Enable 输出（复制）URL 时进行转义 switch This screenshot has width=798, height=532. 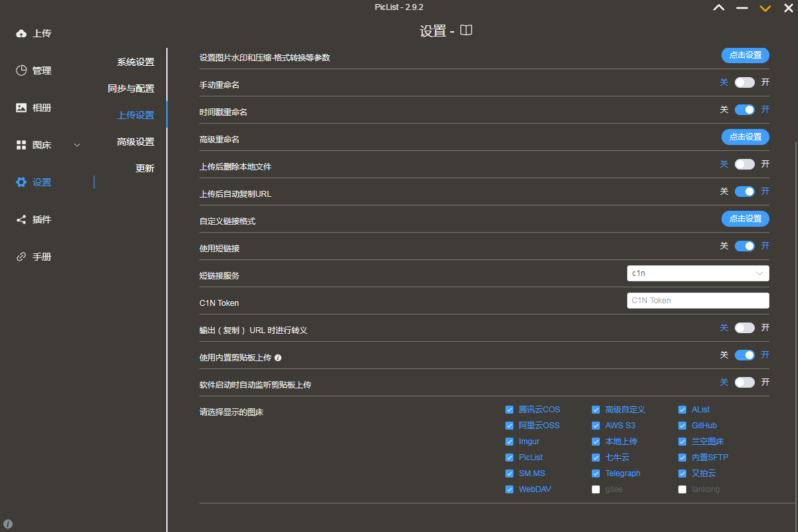(745, 328)
